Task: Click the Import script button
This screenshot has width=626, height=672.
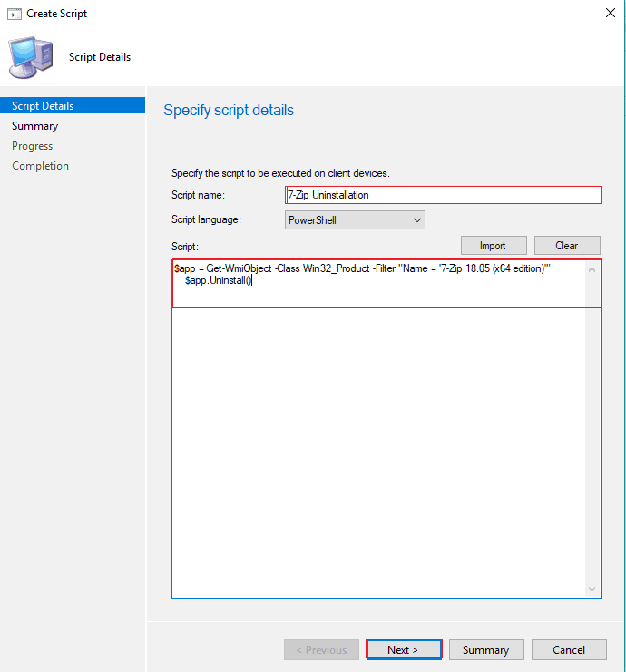Action: pyautogui.click(x=493, y=246)
